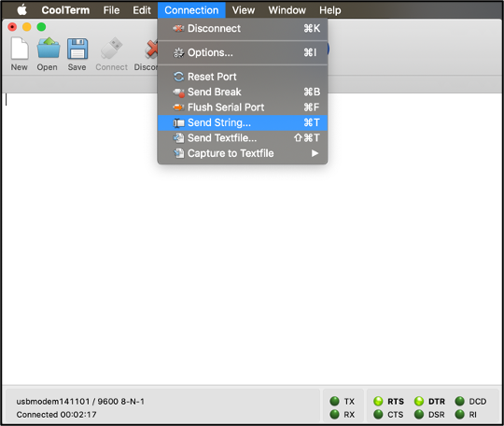Screen dimensions: 504x426
Task: Open Options… from Connection menu
Action: pos(243,52)
